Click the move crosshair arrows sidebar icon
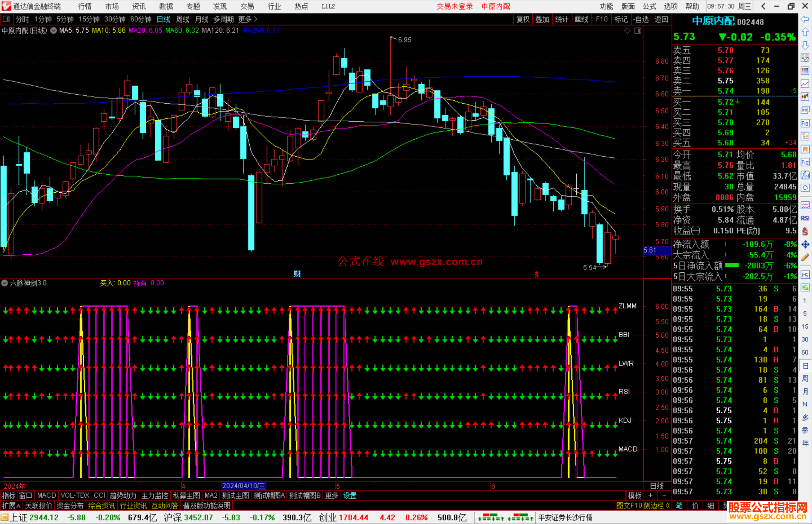 805,245
